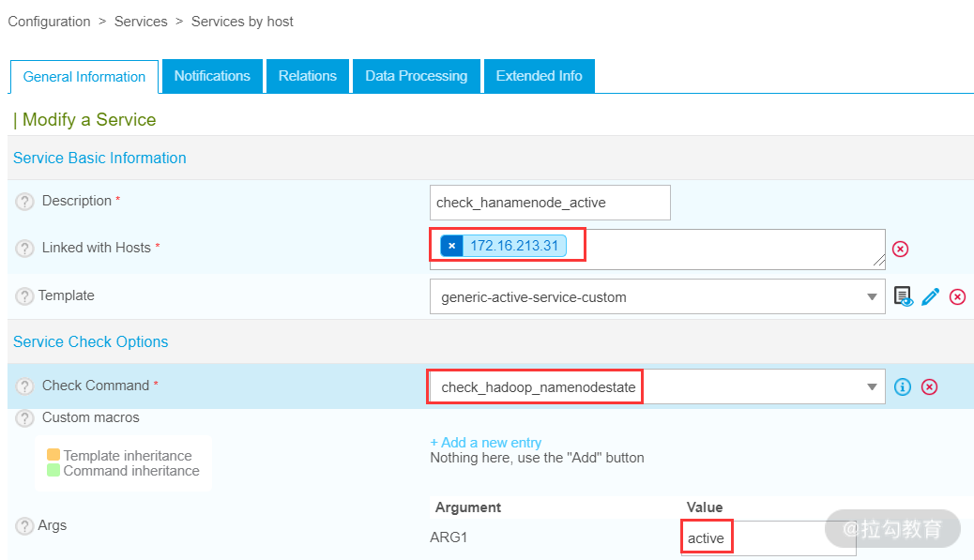Switch to the Notifications tab
974x560 pixels.
pos(212,76)
